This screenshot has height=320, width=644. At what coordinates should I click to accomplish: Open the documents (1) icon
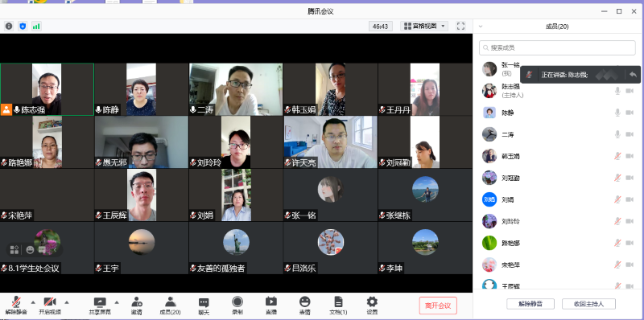[x=338, y=306]
